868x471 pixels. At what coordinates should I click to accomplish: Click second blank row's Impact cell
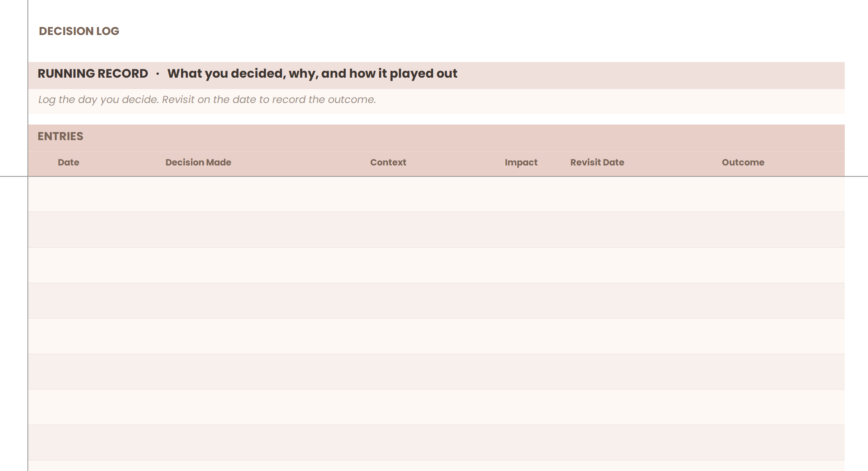[x=521, y=230]
